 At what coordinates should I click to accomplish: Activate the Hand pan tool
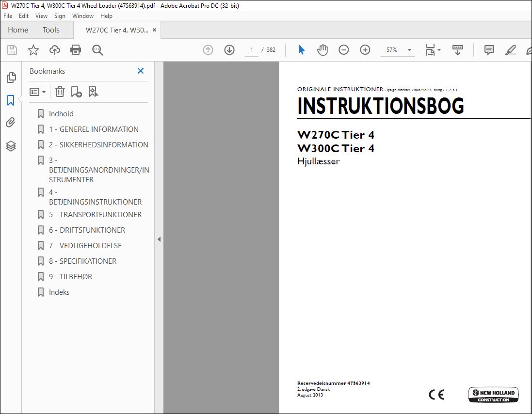point(322,50)
